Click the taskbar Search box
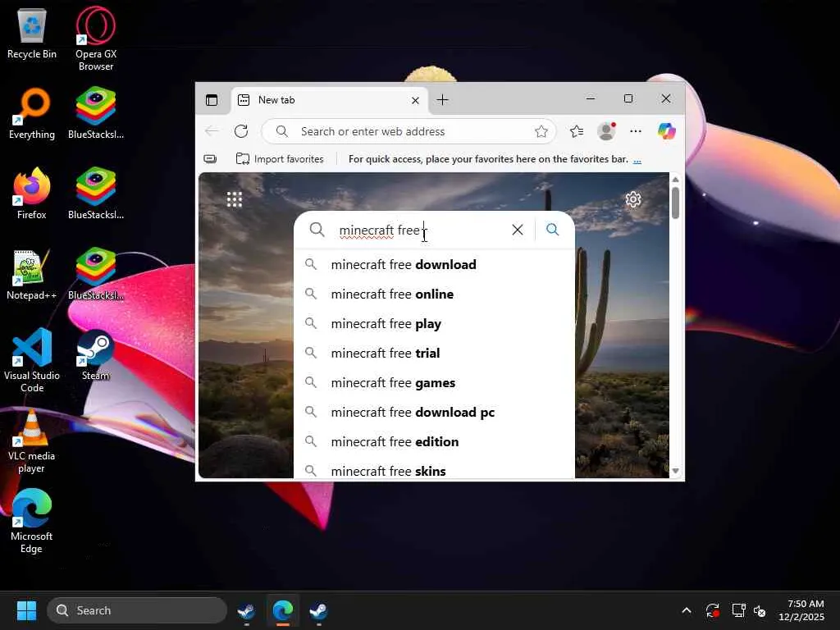Viewport: 840px width, 630px height. click(x=137, y=610)
